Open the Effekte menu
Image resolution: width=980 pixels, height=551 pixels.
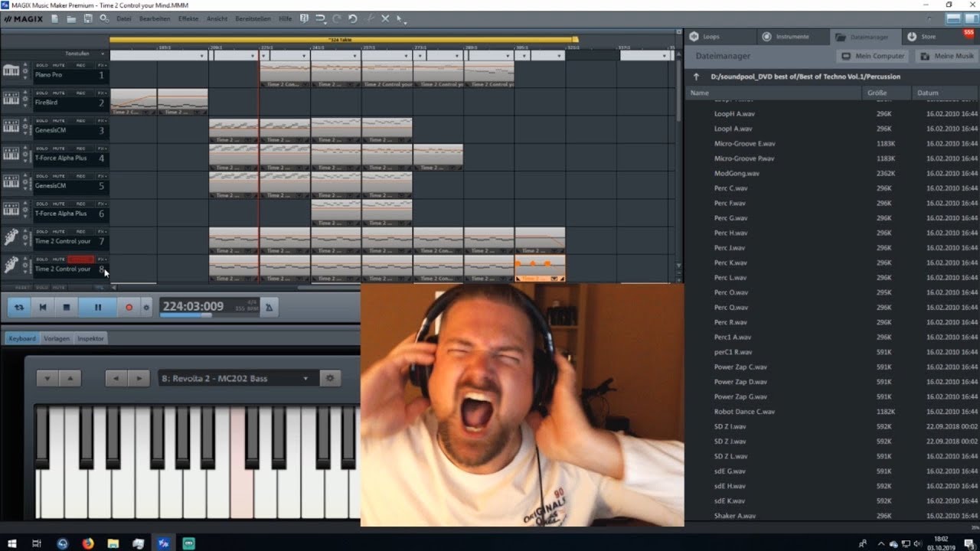188,18
